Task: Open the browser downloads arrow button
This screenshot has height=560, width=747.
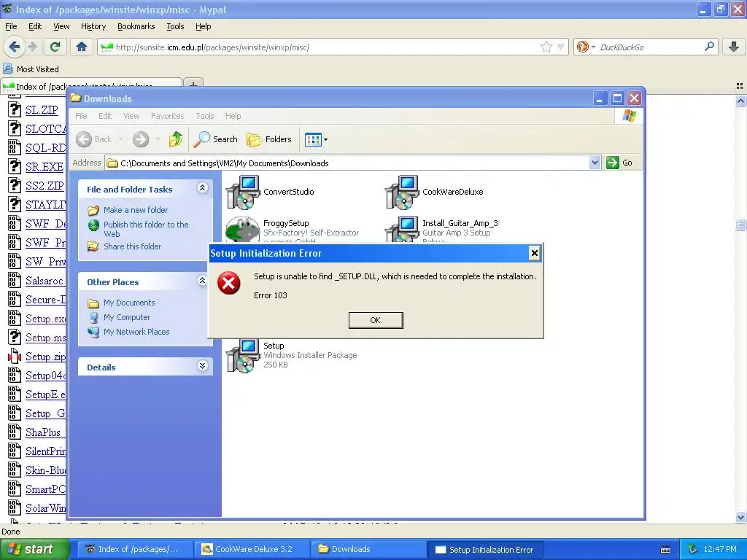Action: pos(734,47)
